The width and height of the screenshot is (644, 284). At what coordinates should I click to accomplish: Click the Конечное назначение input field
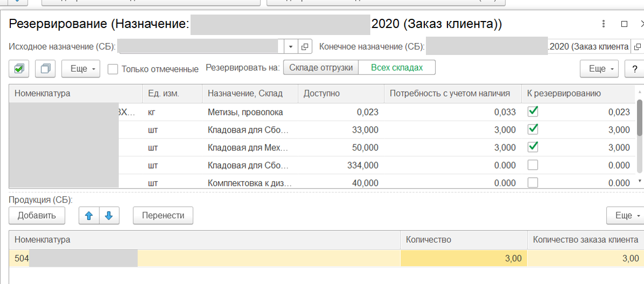click(527, 47)
